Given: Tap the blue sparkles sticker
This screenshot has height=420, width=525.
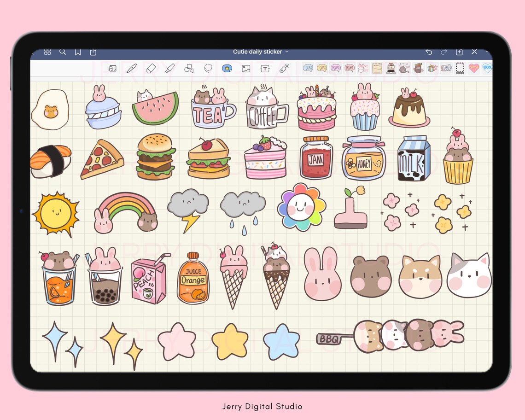Looking at the screenshot, I should pyautogui.click(x=62, y=344).
